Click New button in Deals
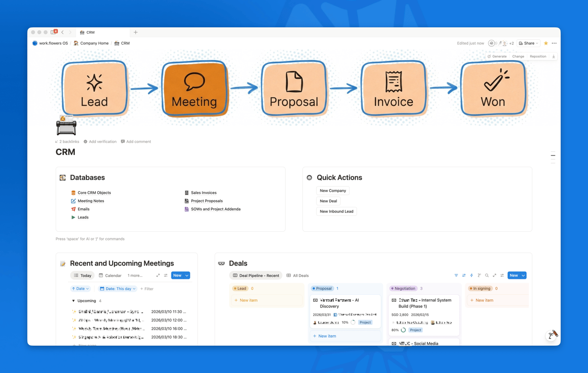Screen dimensions: 588x373 514,275
